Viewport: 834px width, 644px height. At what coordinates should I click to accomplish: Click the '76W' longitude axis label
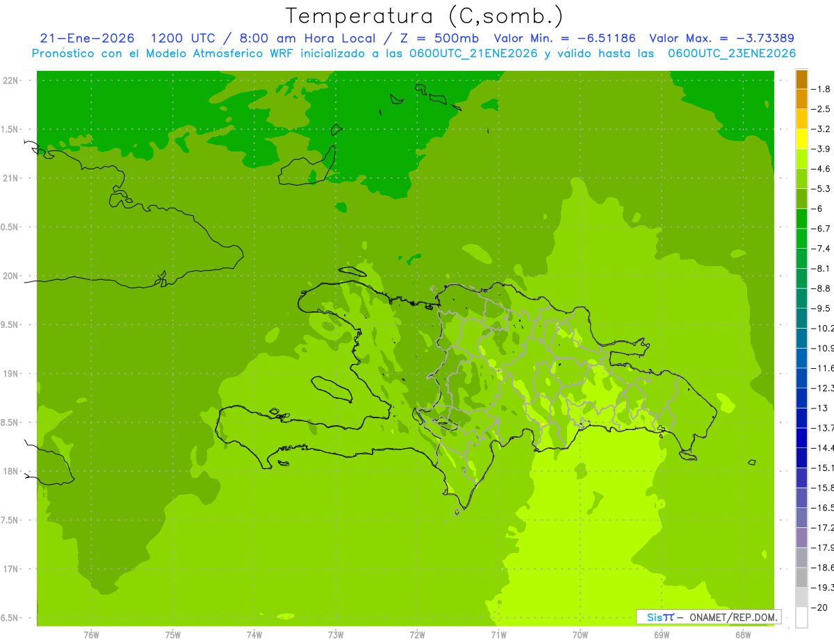click(91, 634)
